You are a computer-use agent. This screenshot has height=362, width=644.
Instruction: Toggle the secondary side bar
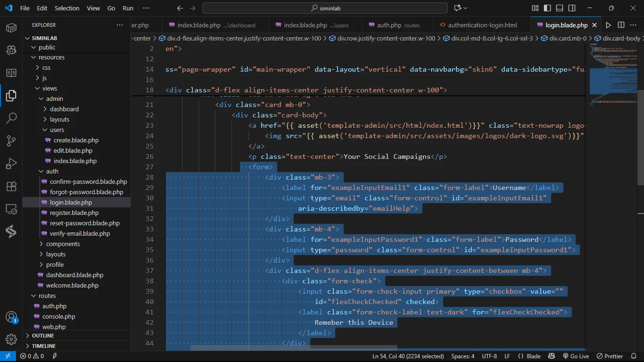572,8
